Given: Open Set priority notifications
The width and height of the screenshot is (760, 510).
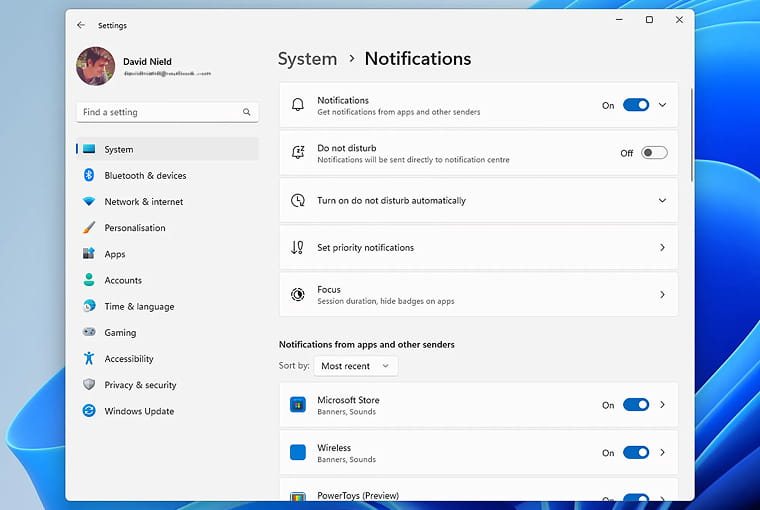Looking at the screenshot, I should [x=478, y=247].
